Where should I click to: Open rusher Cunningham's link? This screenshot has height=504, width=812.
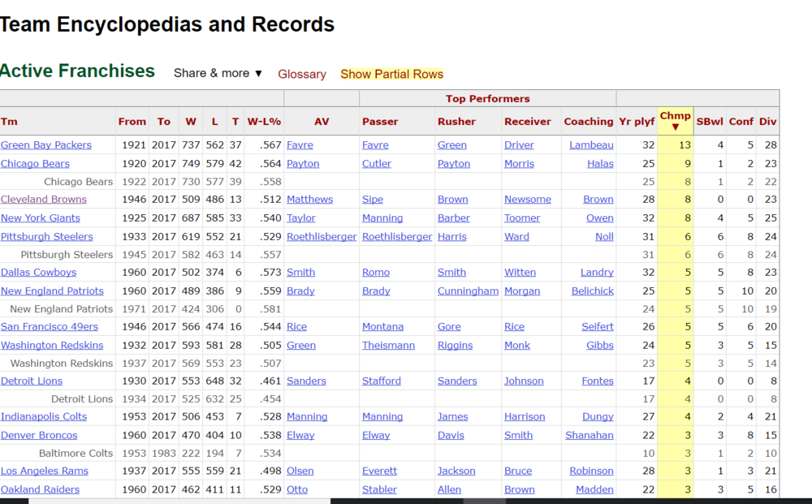tap(469, 291)
